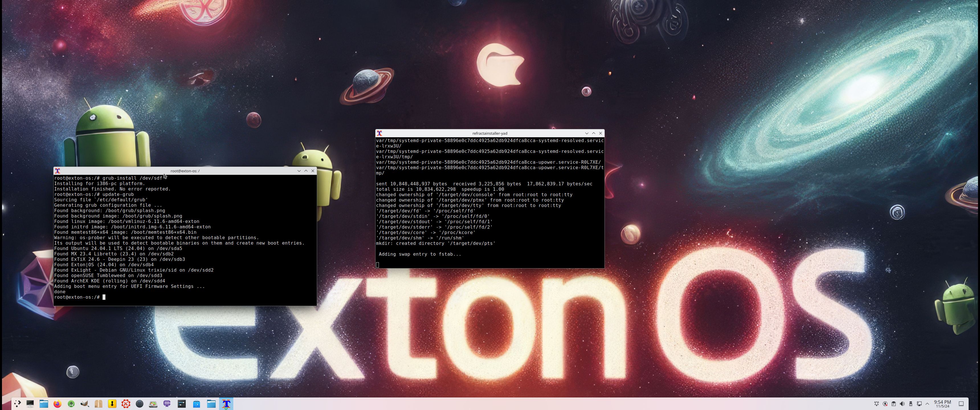The image size is (980, 410).
Task: Click 'sent 10,848,448,937 bytes' line
Action: point(484,184)
